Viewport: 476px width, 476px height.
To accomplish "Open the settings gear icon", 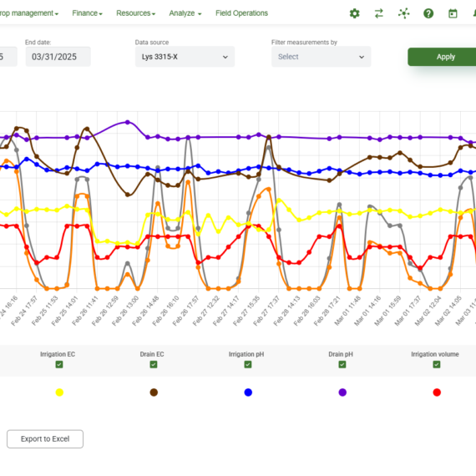I will pos(354,13).
